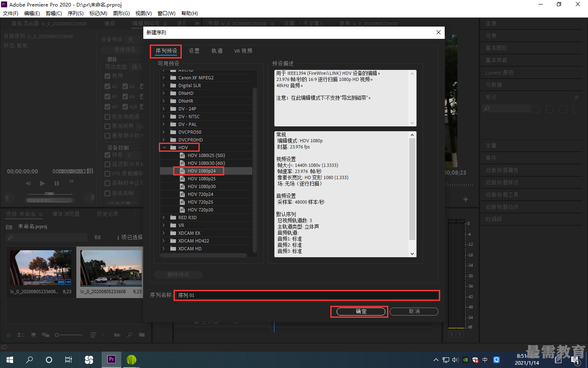Switch the 中 input method indicator
The image size is (588, 368).
(485, 360)
